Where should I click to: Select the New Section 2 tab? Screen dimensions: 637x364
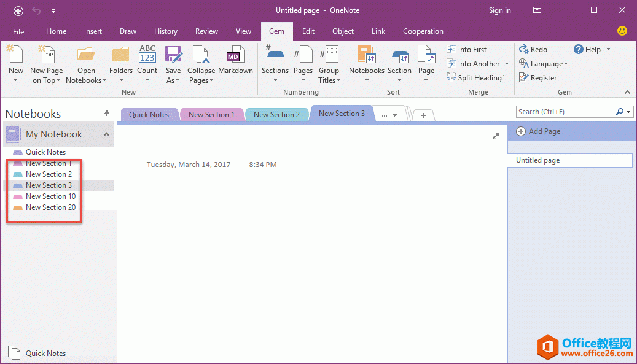click(276, 114)
